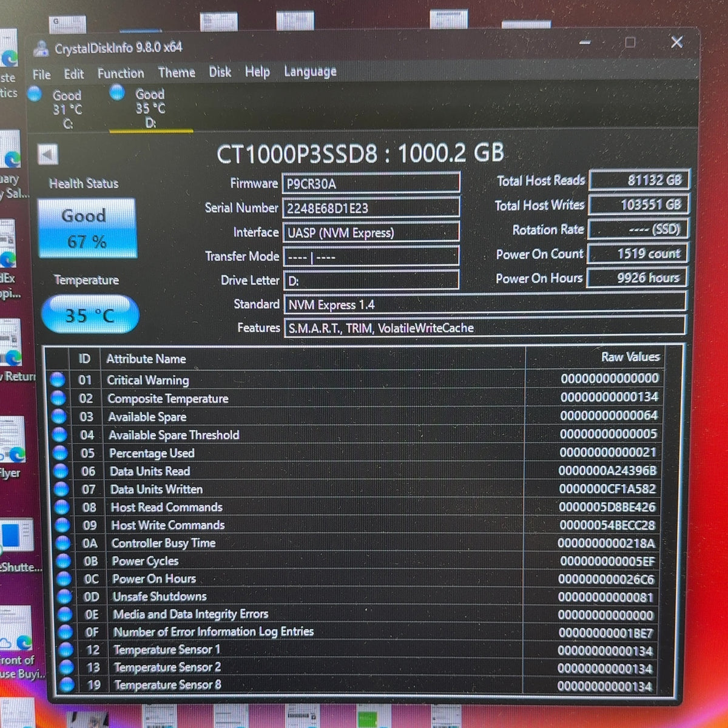The width and height of the screenshot is (728, 728).
Task: Open the Theme menu
Action: pyautogui.click(x=177, y=73)
